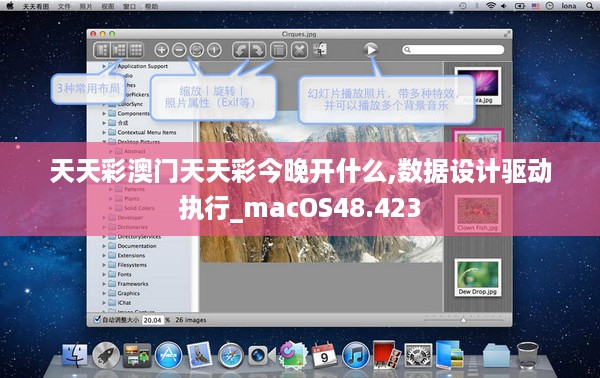Click the 26 images status text
This screenshot has width=600, height=378.
(191, 320)
